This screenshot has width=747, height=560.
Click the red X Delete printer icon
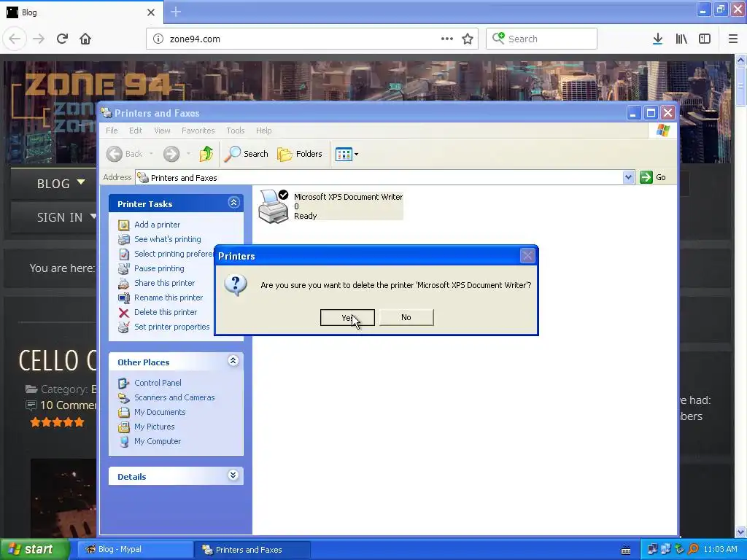coord(124,312)
